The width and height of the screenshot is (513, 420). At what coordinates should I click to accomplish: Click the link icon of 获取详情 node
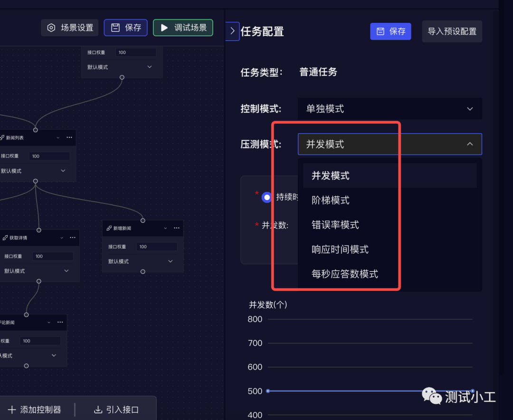[5, 238]
